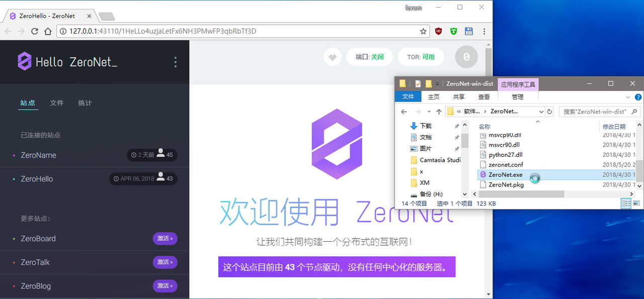This screenshot has width=644, height=299.
Task: Go to Chrome home page button
Action: (x=48, y=31)
